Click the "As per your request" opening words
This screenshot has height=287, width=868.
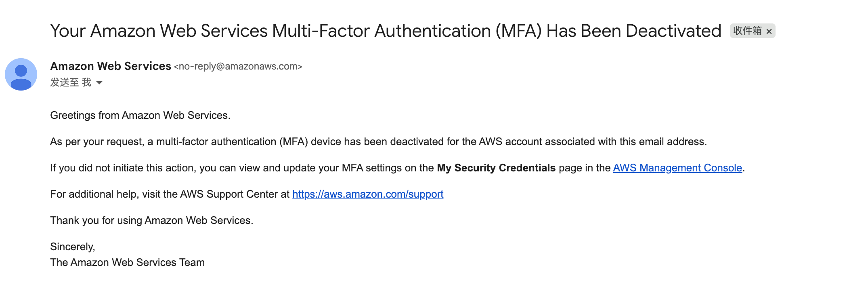[97, 142]
